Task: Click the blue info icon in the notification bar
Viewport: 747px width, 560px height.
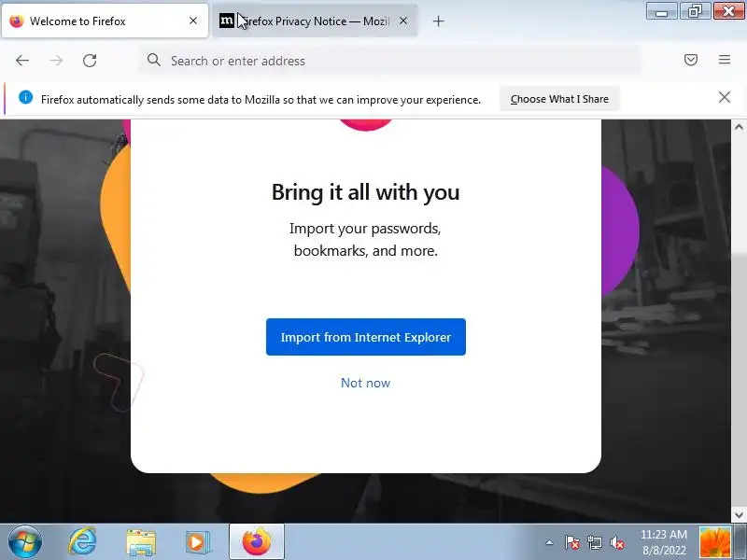Action: tap(26, 98)
